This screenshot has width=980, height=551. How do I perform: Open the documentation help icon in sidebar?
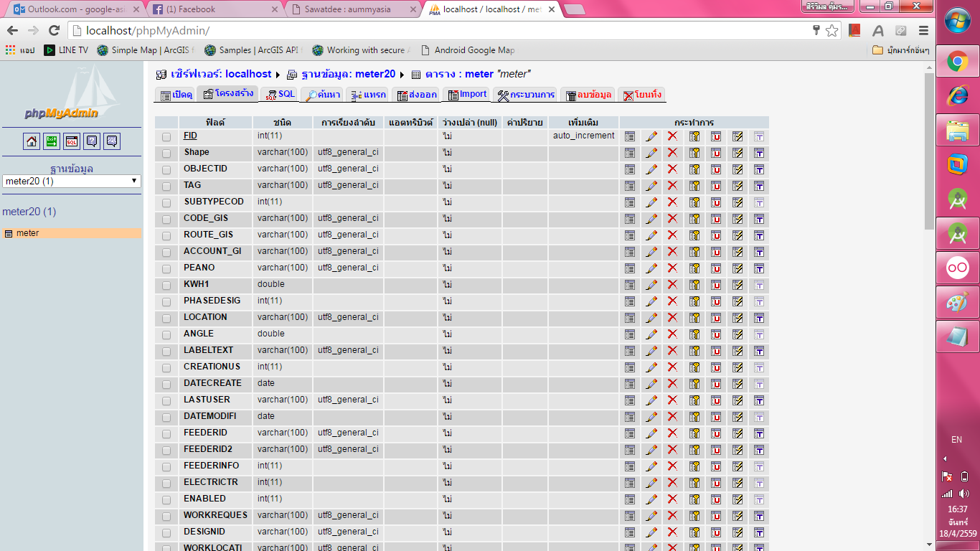(92, 141)
